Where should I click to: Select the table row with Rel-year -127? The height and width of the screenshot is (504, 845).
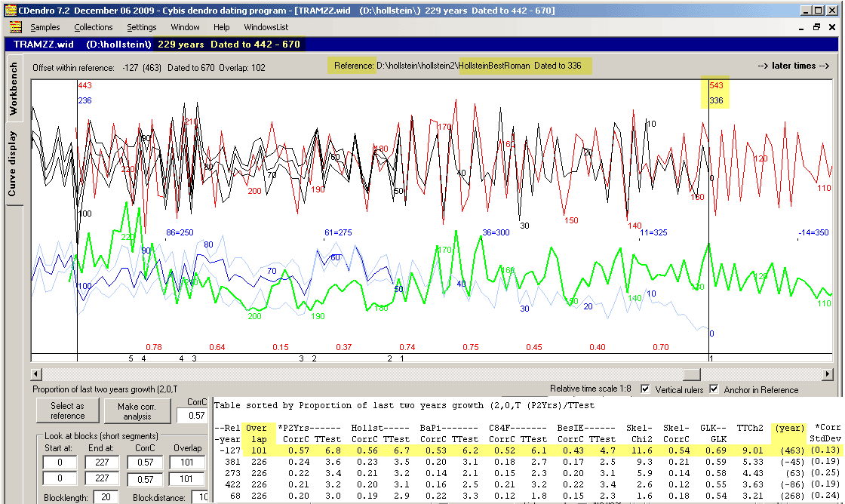click(x=527, y=450)
